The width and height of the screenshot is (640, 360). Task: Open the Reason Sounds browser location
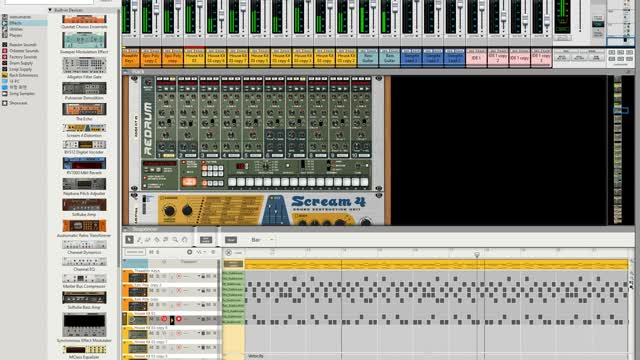click(23, 44)
